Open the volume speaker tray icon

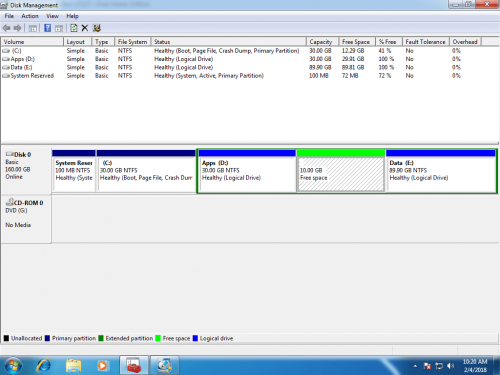tap(450, 366)
